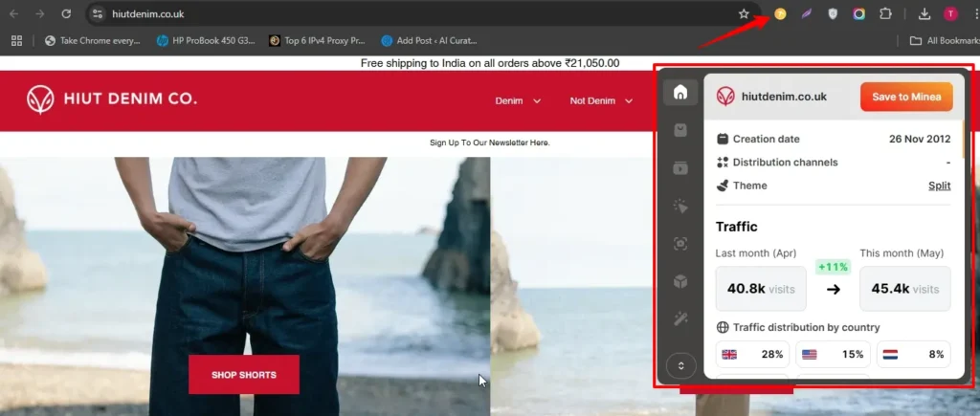Click the +11% traffic change badge

[834, 267]
